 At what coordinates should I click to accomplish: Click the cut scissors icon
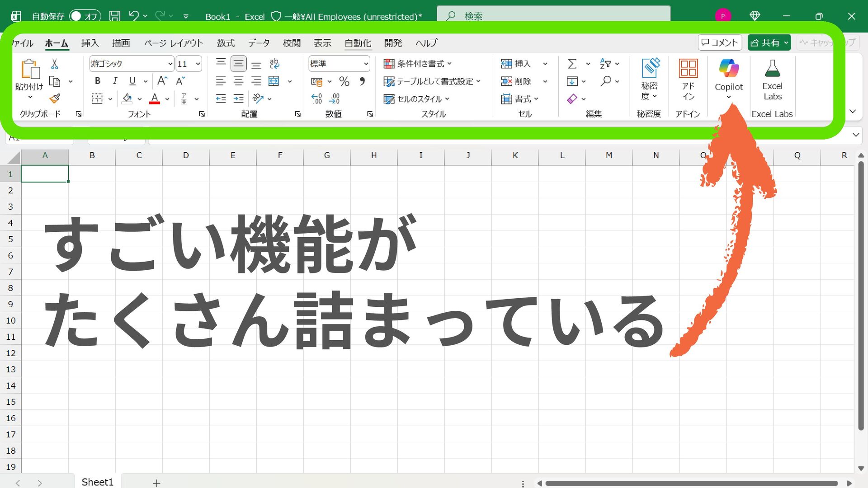tap(55, 64)
